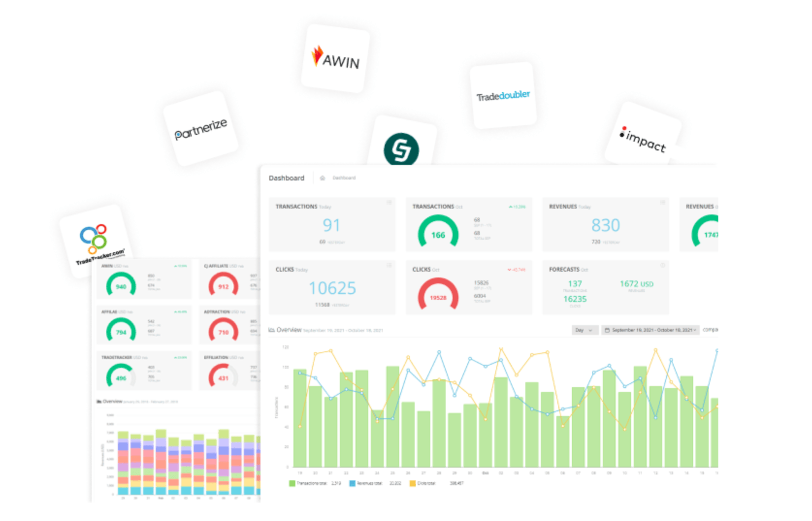Open the Day interval dropdown

coord(585,330)
